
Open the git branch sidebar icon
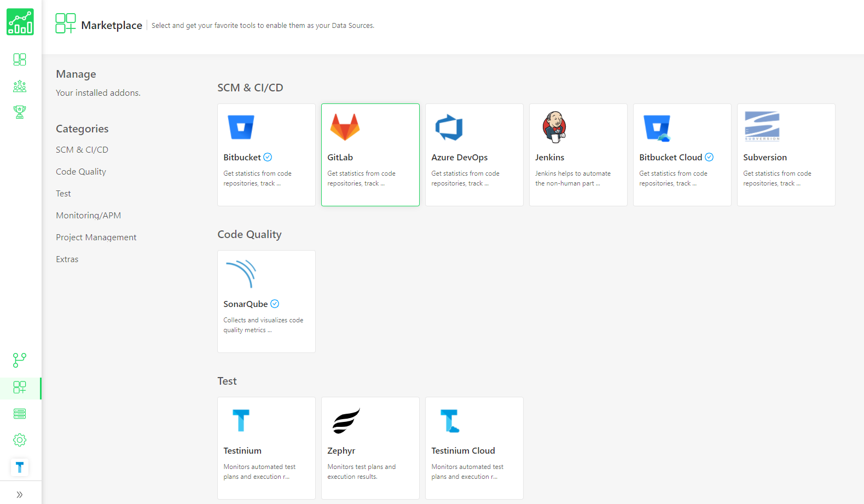point(20,360)
